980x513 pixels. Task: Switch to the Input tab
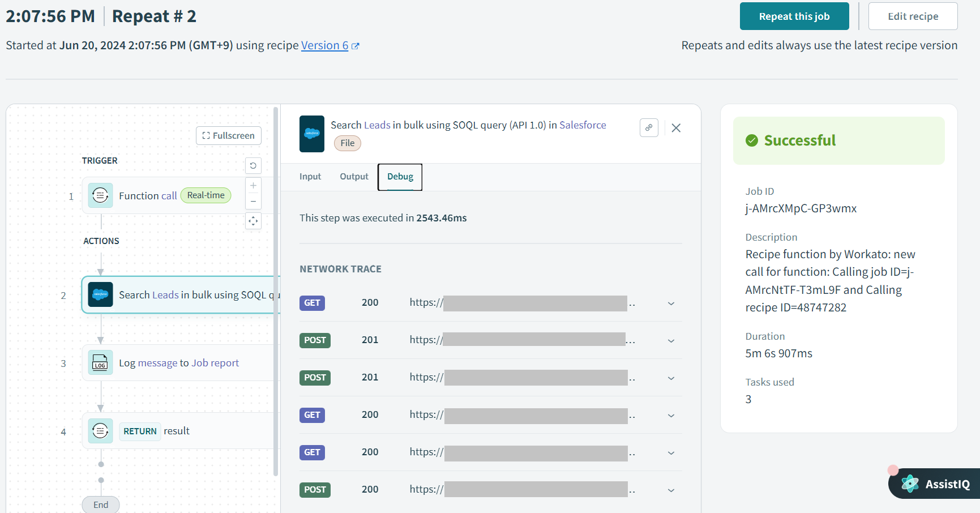point(310,177)
